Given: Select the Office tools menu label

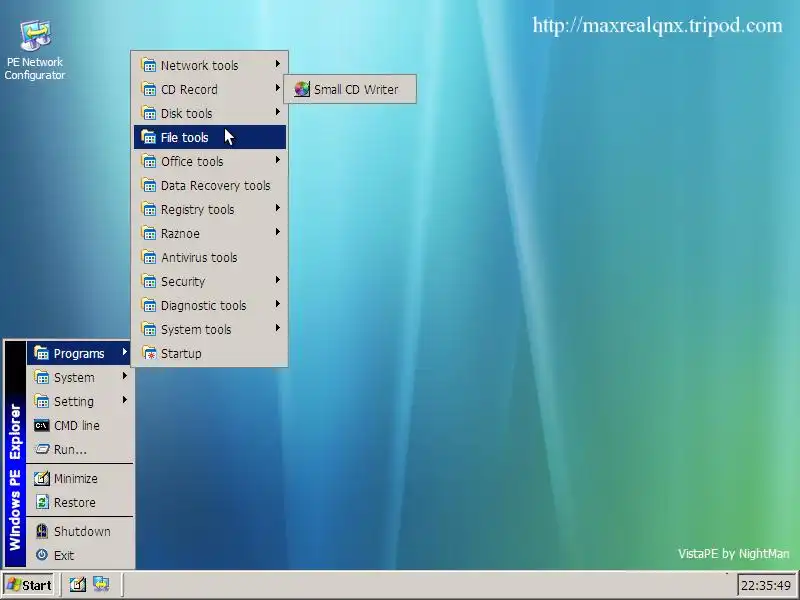Looking at the screenshot, I should pos(192,161).
